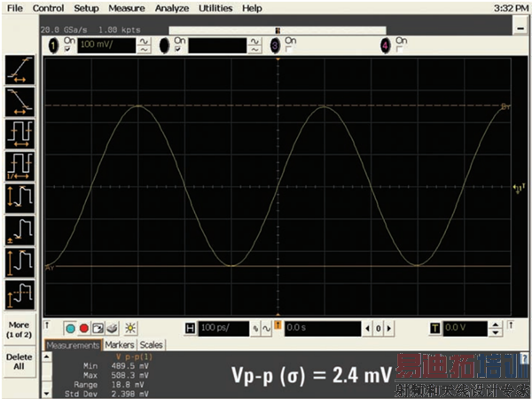The image size is (532, 399).
Task: Click small arrow icon right of trigger stepper
Action: coord(511,325)
